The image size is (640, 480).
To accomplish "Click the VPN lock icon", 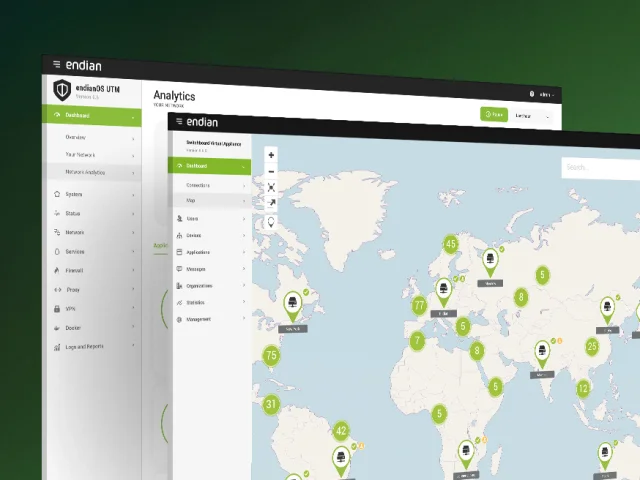I will pyautogui.click(x=57, y=309).
